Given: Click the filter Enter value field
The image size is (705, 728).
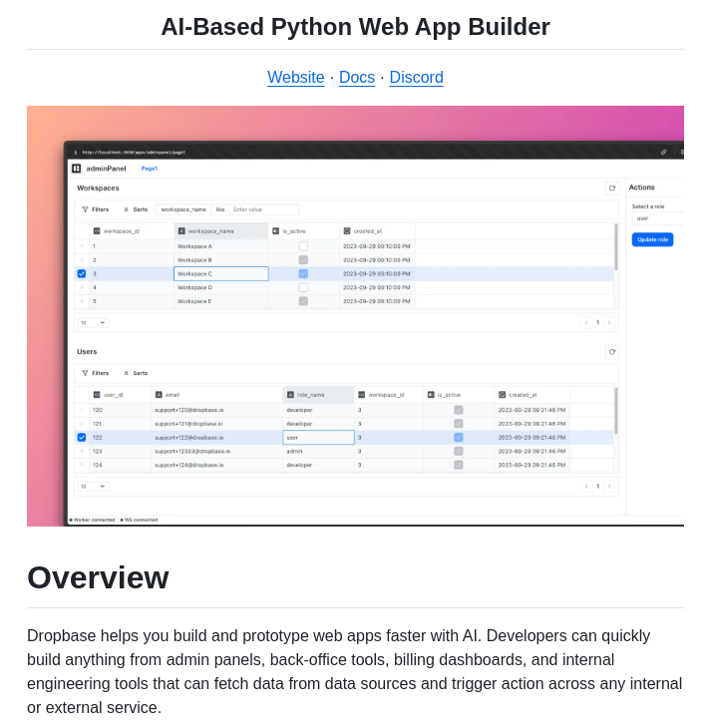Looking at the screenshot, I should point(263,209).
